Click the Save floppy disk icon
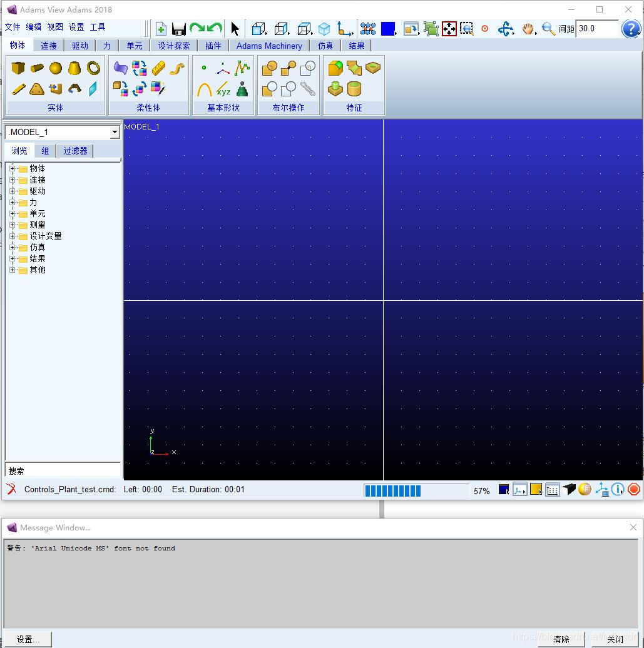644x648 pixels. pos(179,29)
